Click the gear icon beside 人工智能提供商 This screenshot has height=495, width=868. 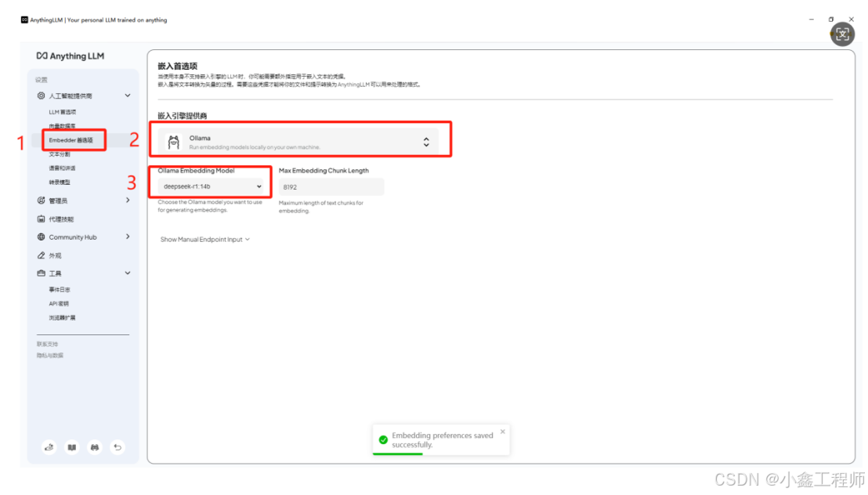coord(41,96)
